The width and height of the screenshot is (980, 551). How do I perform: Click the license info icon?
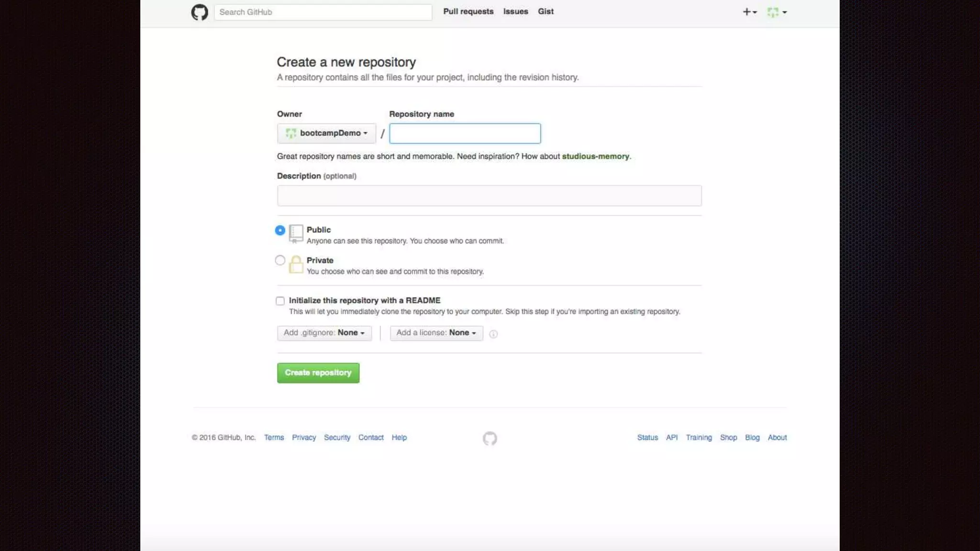493,334
